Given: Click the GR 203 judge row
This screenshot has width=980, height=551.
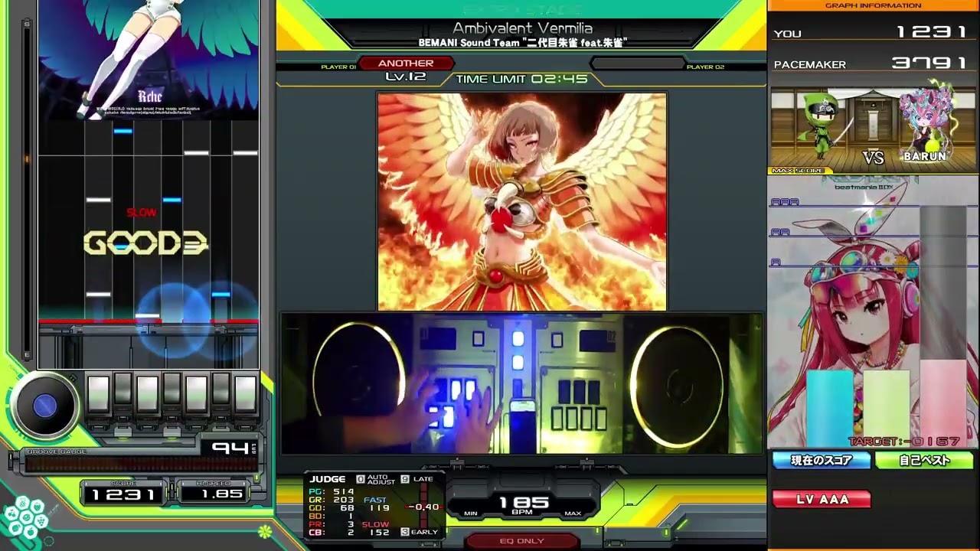Looking at the screenshot, I should click(332, 500).
